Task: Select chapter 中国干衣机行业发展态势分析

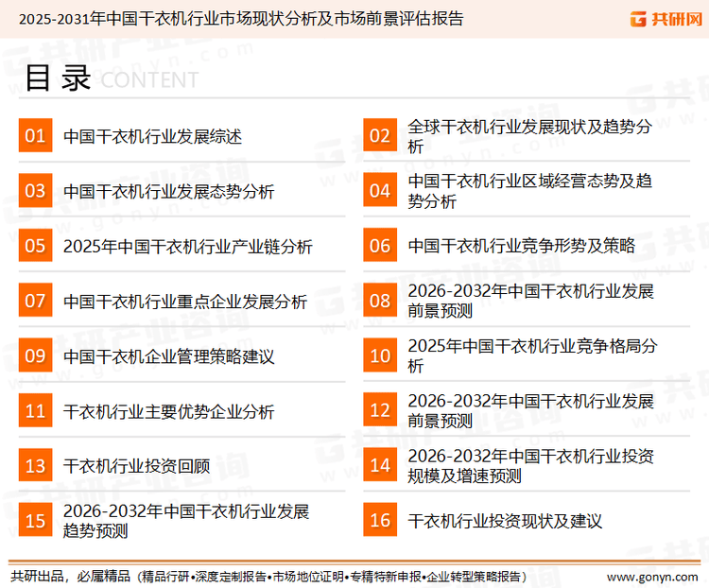Action: point(168,192)
